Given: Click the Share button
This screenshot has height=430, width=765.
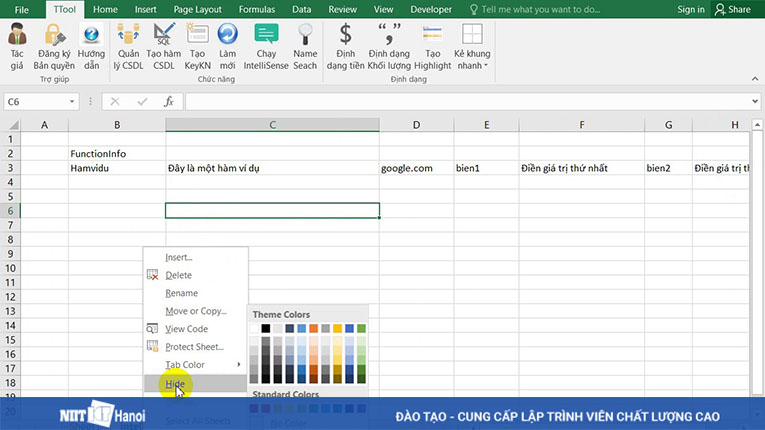Looking at the screenshot, I should tap(734, 9).
